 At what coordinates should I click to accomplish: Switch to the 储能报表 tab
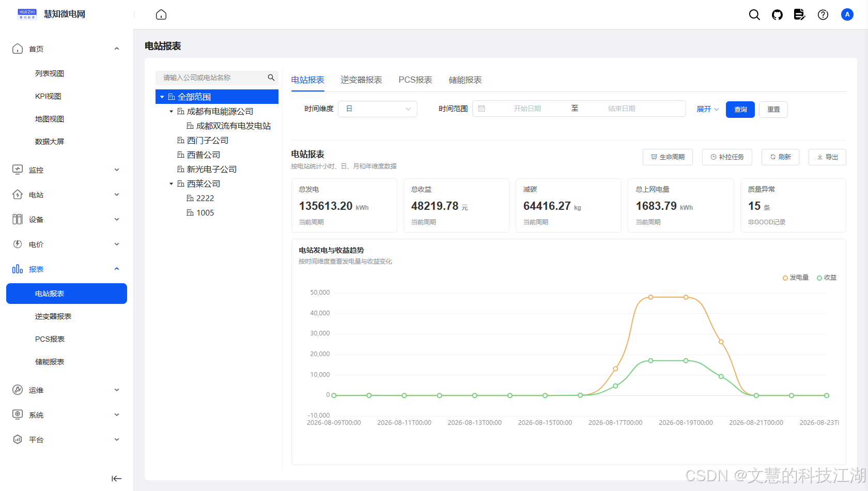point(465,80)
